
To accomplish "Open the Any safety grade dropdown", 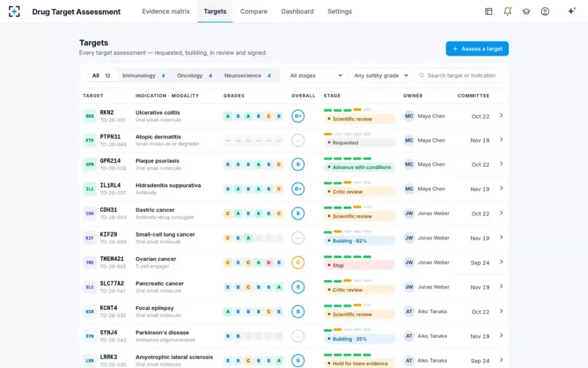I will [x=381, y=76].
